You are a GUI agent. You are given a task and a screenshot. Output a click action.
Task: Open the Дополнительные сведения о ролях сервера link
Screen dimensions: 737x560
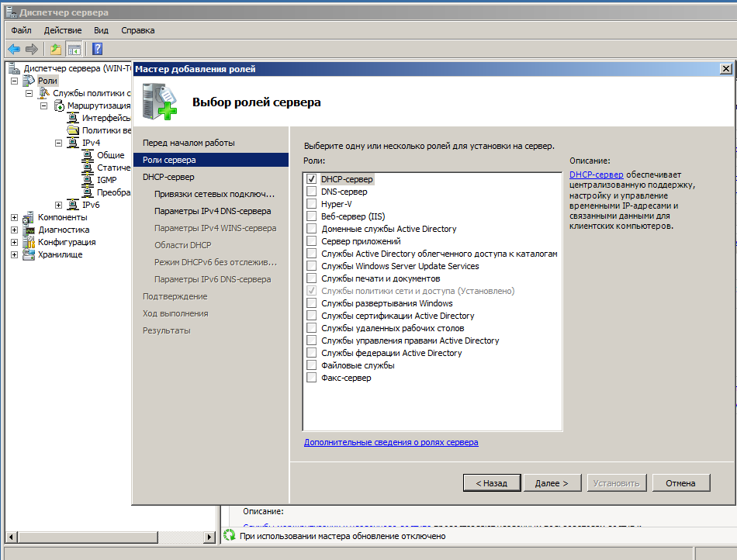pos(391,442)
